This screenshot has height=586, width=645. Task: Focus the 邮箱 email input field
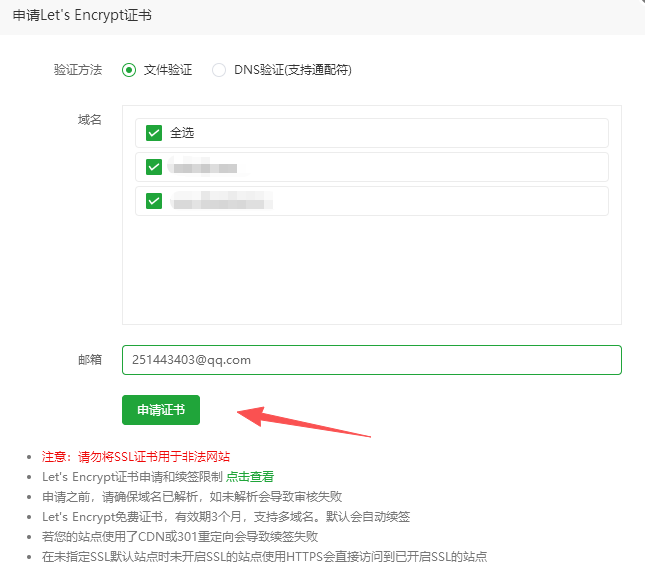(x=371, y=360)
